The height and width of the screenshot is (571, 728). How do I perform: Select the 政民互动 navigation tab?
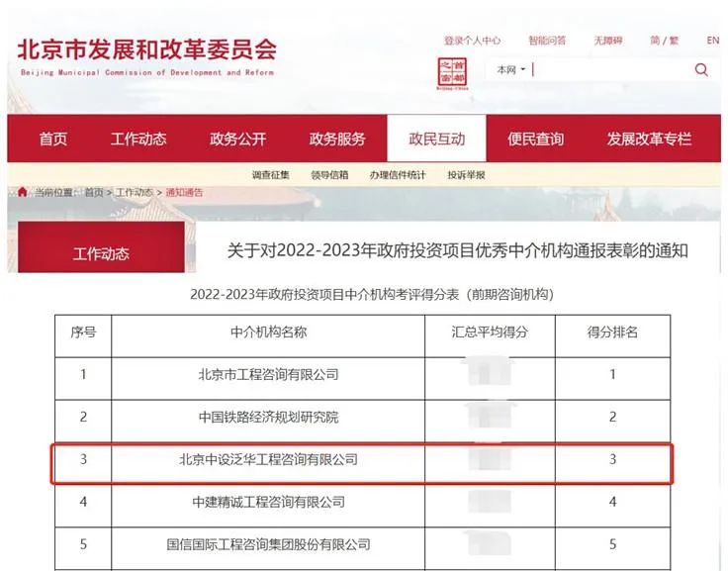[436, 139]
